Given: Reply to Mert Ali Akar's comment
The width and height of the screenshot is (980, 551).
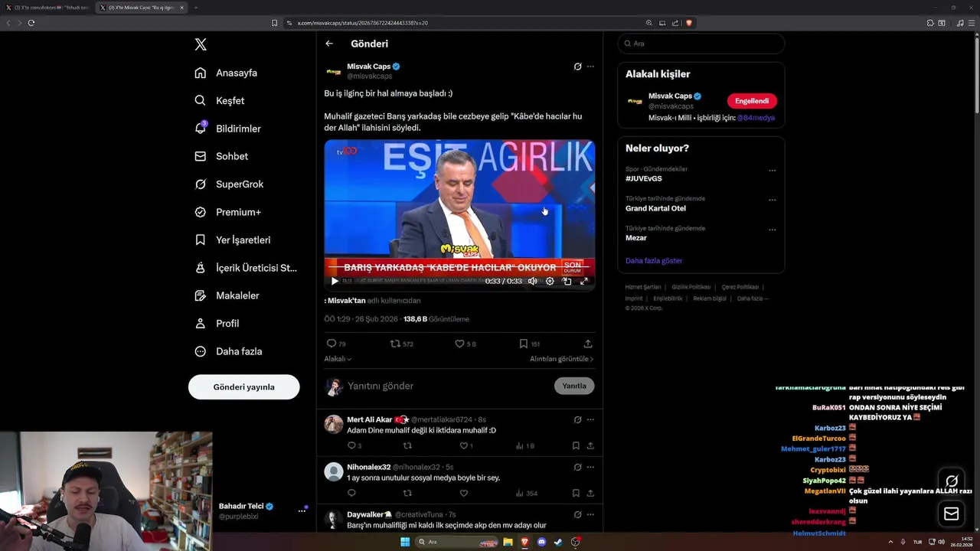Looking at the screenshot, I should coord(354,445).
